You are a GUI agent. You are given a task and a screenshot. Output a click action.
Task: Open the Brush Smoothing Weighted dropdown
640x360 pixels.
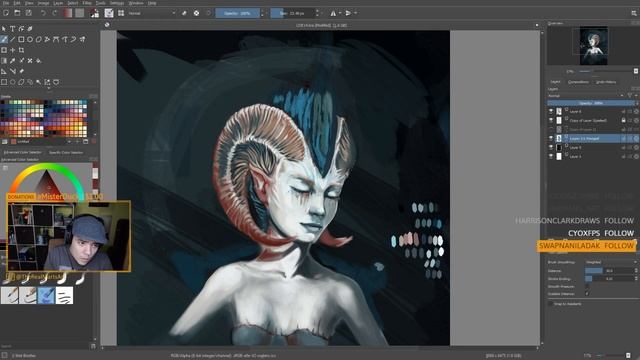coord(611,262)
